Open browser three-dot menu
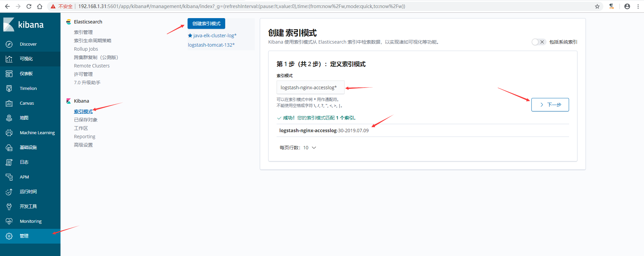The height and width of the screenshot is (256, 644). point(638,6)
